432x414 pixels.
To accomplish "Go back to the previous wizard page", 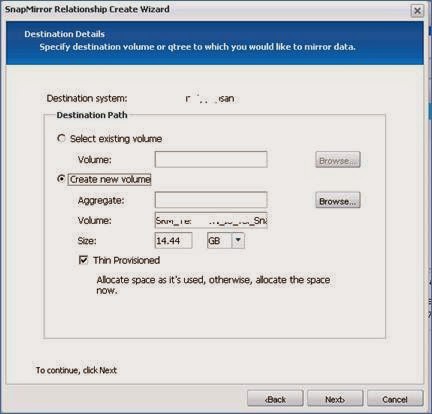I will (x=275, y=399).
